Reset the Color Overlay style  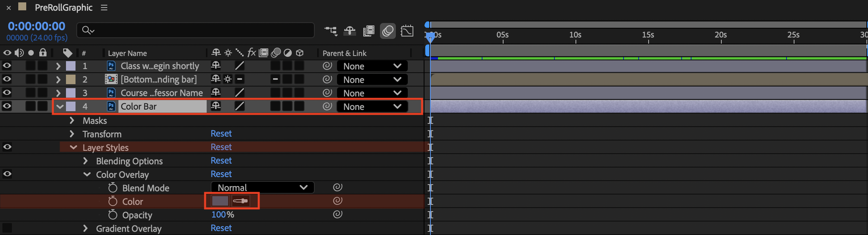pos(221,174)
